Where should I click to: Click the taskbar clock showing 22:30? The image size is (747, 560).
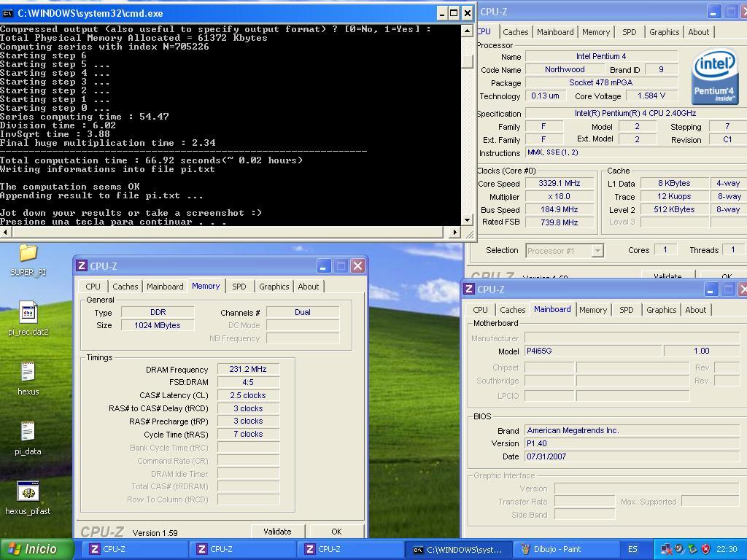pyautogui.click(x=727, y=549)
